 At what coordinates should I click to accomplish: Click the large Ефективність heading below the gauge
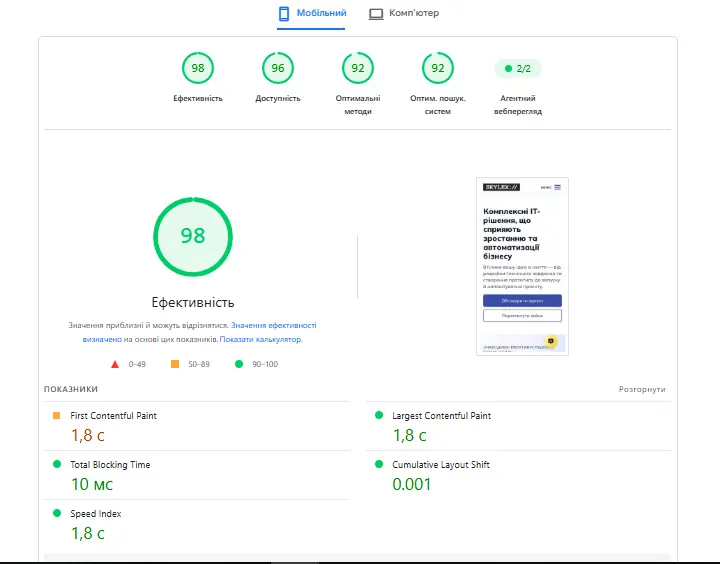pyautogui.click(x=193, y=302)
